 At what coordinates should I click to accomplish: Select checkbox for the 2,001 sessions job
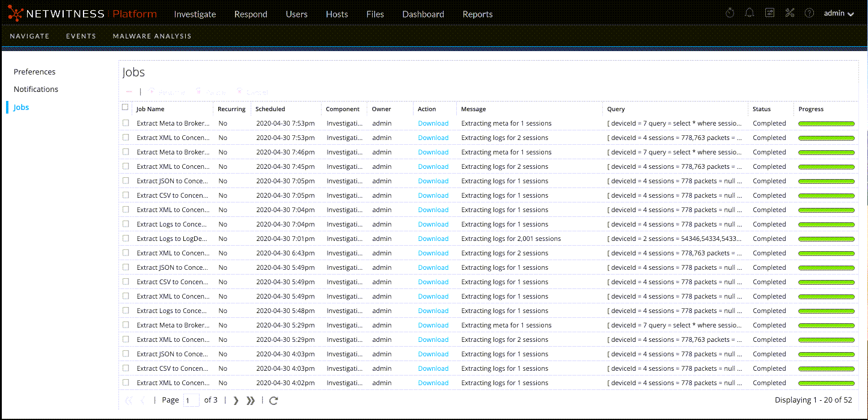tap(126, 239)
